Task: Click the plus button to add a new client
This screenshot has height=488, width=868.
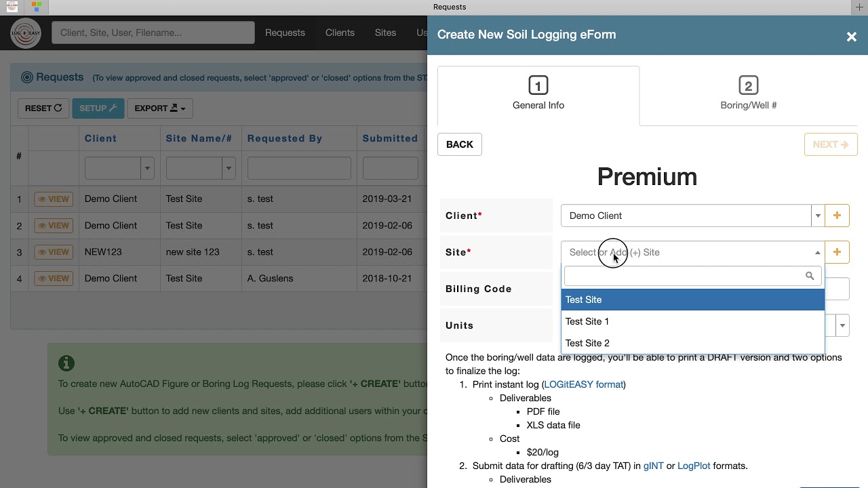Action: (x=837, y=216)
